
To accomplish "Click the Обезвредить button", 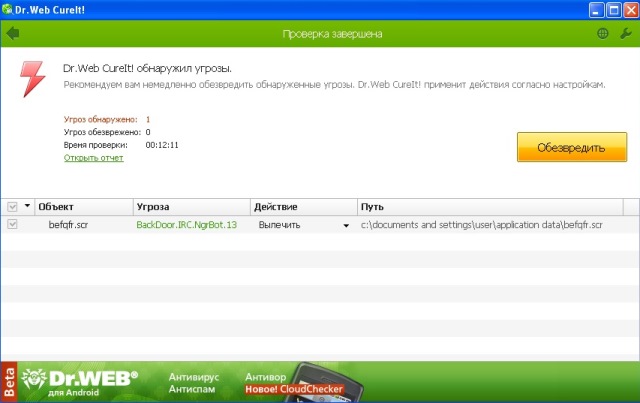I will [572, 147].
